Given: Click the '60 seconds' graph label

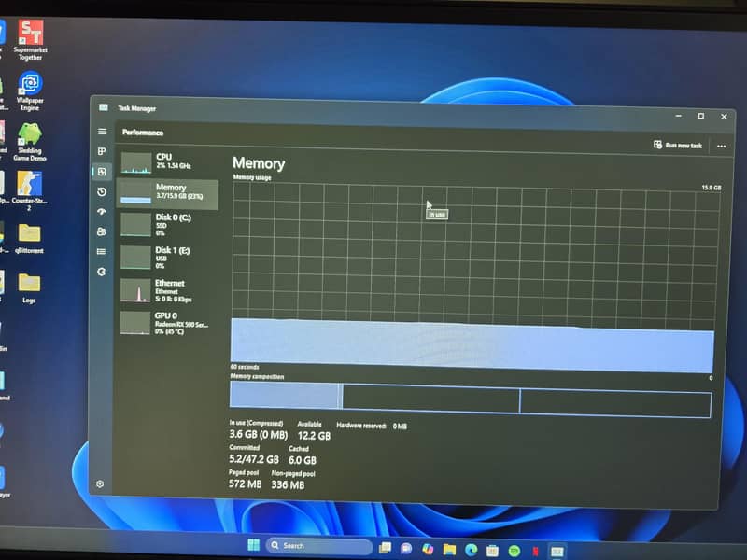Looking at the screenshot, I should pos(245,367).
